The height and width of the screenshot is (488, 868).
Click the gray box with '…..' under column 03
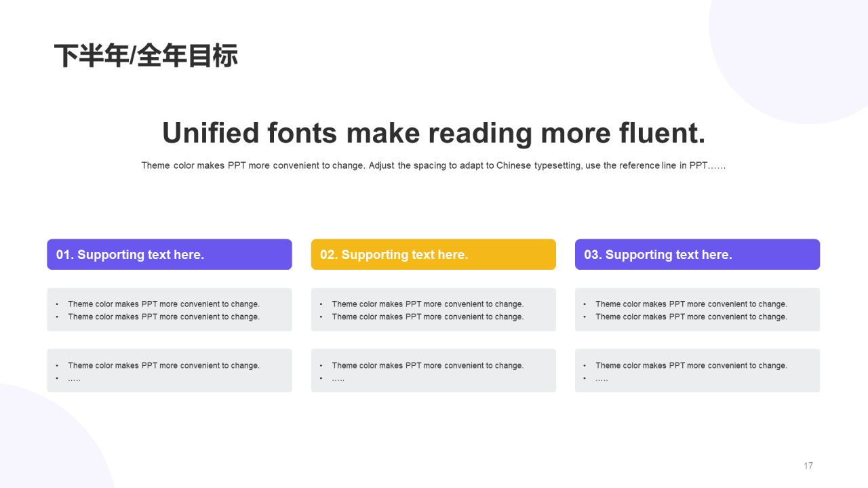[697, 371]
